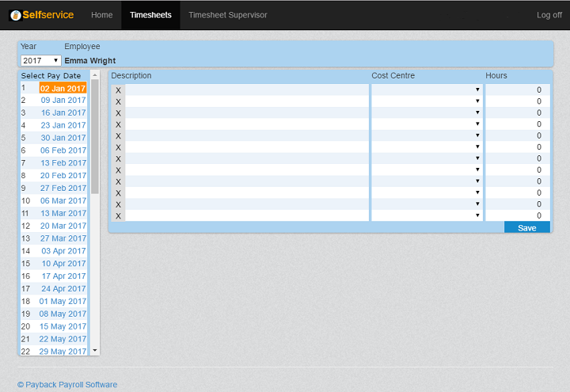
Task: Click Log off
Action: (x=549, y=15)
